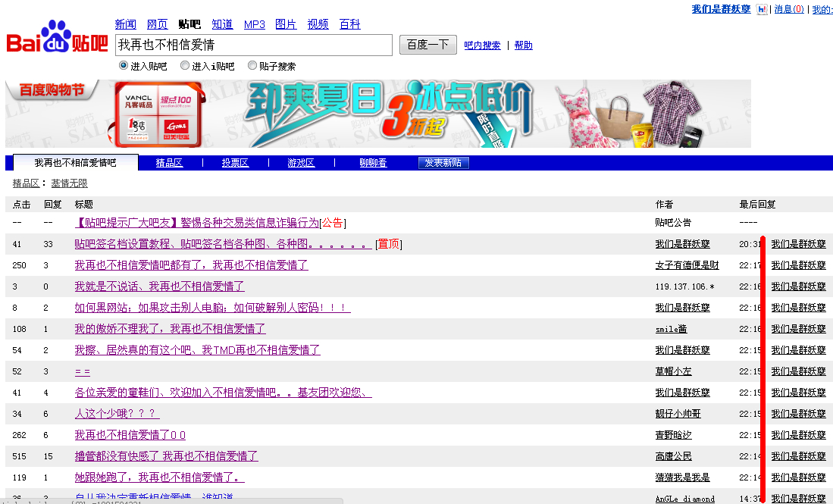Open thread 她跟她跑了
Image resolution: width=833 pixels, height=504 pixels.
pyautogui.click(x=159, y=477)
